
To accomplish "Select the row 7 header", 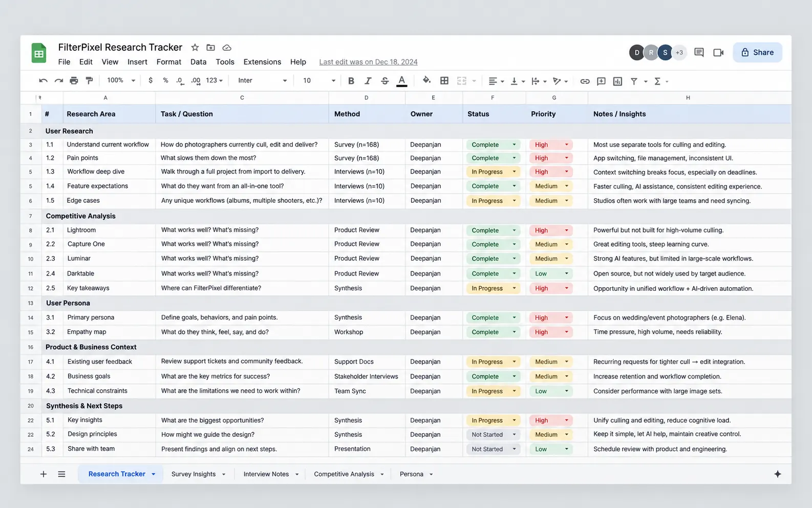I will coord(31,216).
